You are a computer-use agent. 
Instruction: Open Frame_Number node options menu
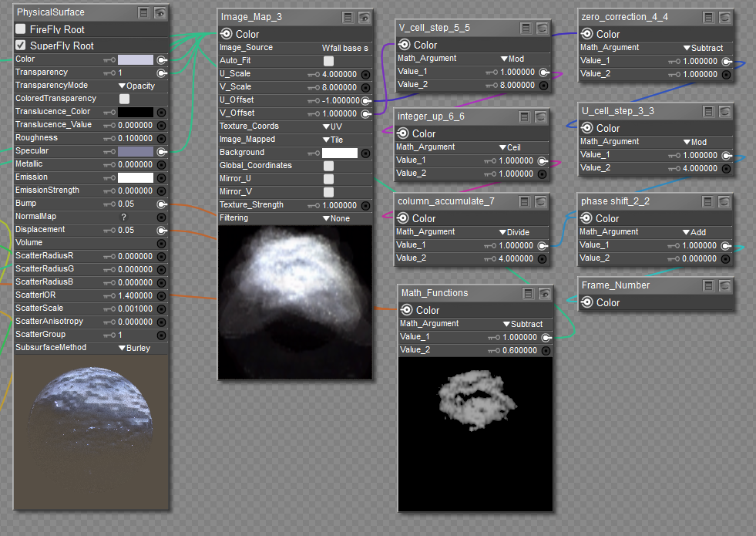point(709,285)
